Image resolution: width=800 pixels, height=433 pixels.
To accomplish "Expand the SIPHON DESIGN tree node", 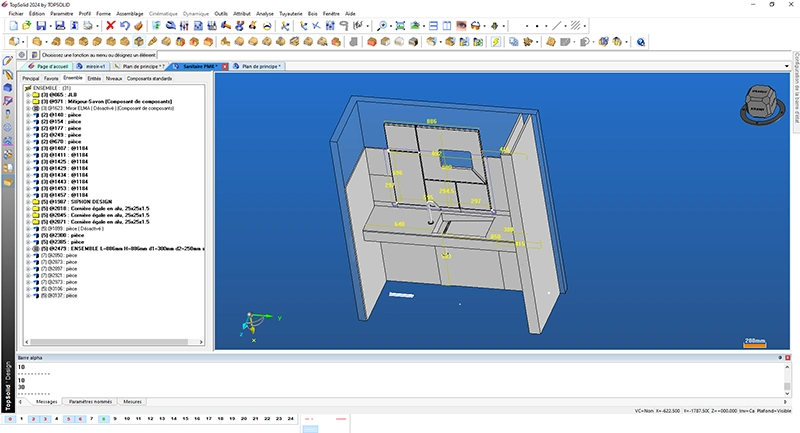I will click(28, 200).
